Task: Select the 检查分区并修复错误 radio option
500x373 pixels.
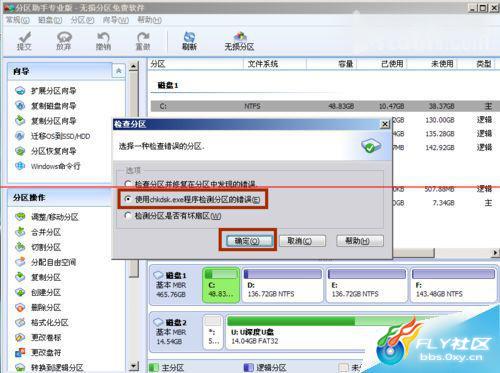Action: tap(128, 184)
